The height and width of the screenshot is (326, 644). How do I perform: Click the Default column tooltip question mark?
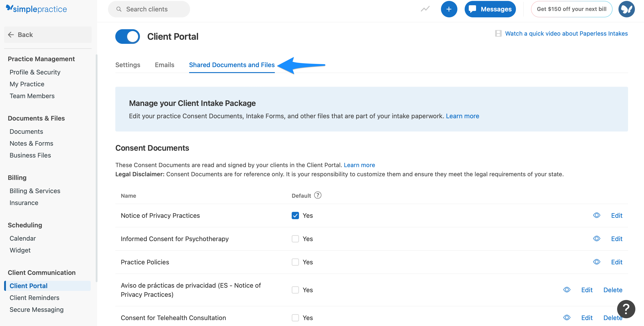click(x=318, y=195)
